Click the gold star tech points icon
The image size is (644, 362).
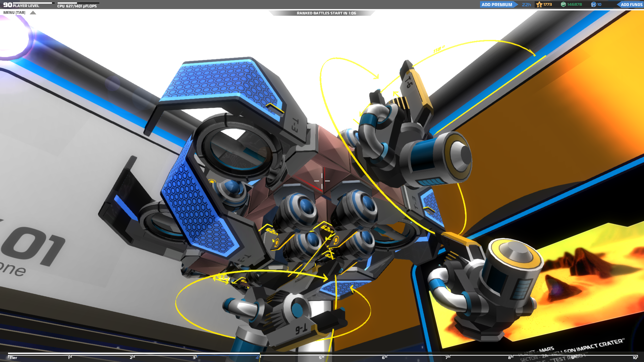pos(539,5)
